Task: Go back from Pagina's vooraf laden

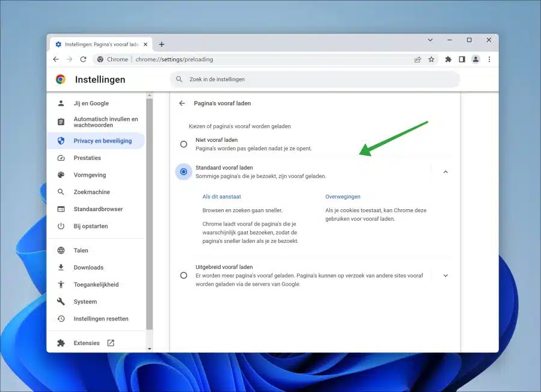Action: [182, 103]
